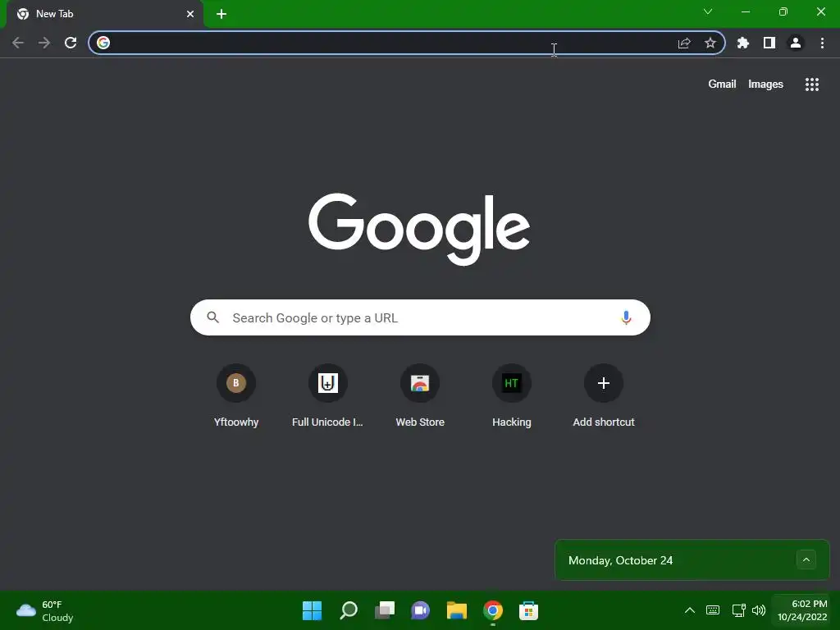Go back to the previous page

18,43
